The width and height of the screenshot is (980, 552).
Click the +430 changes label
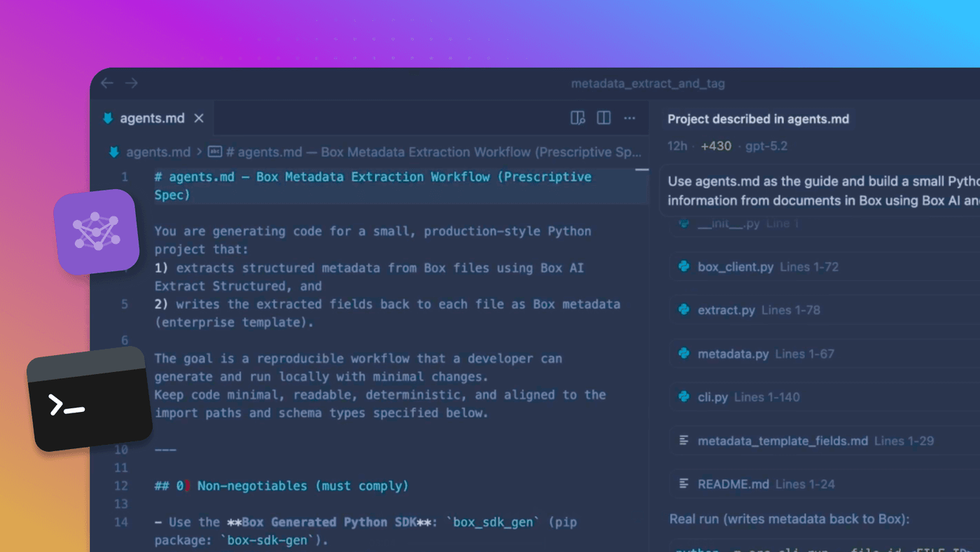click(x=716, y=146)
